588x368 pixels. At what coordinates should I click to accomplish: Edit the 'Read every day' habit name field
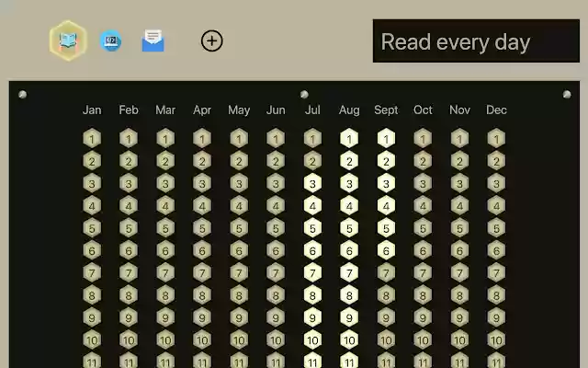[476, 40]
